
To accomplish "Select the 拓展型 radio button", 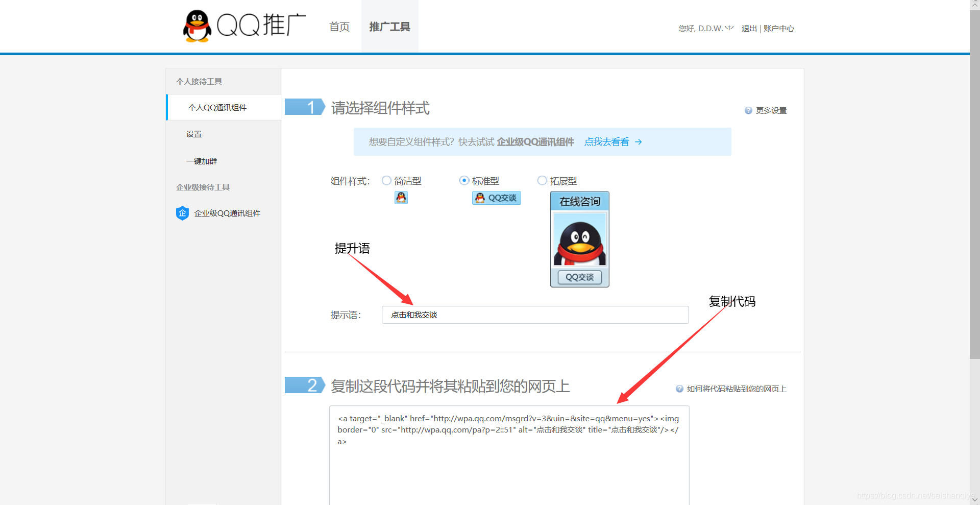I will coord(542,181).
